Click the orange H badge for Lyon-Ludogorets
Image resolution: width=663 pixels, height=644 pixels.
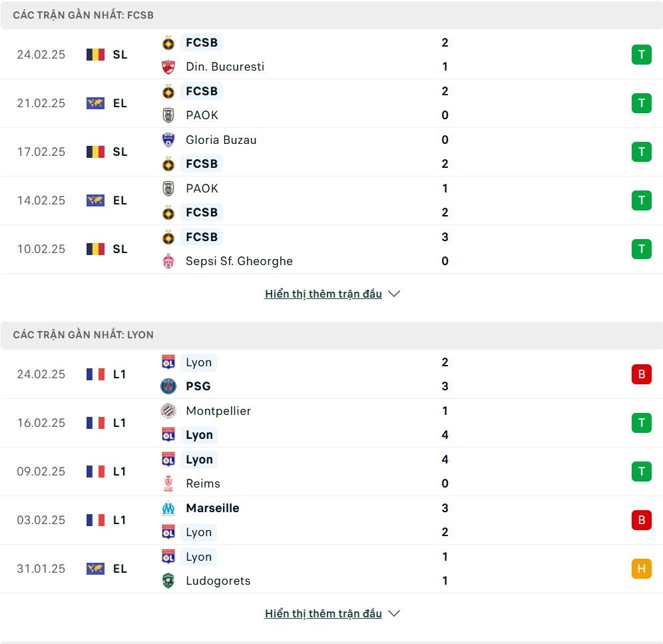[641, 569]
